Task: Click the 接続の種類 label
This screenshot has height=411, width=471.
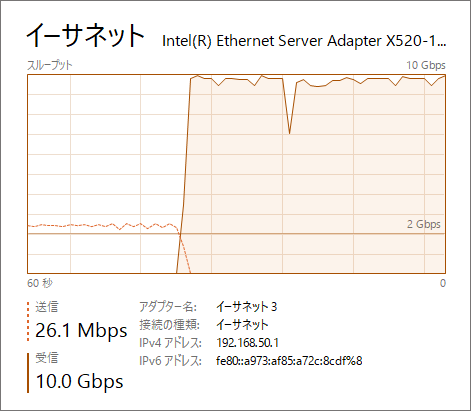Action: click(x=169, y=325)
